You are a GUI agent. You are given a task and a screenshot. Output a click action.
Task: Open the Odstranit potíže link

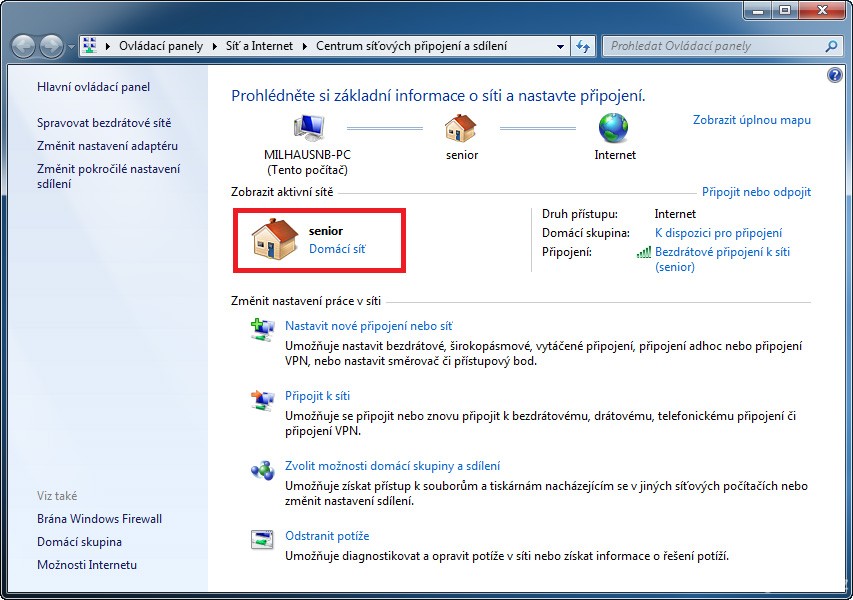pos(327,536)
